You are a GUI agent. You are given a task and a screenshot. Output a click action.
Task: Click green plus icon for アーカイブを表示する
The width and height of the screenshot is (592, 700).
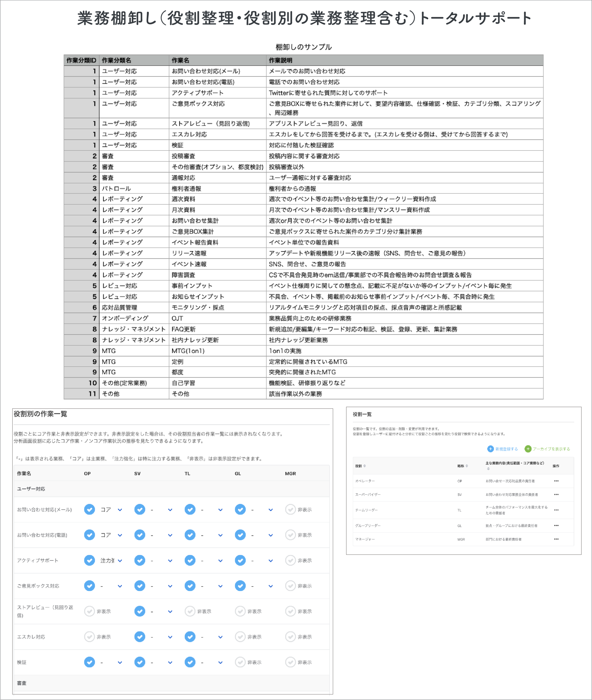click(x=528, y=449)
